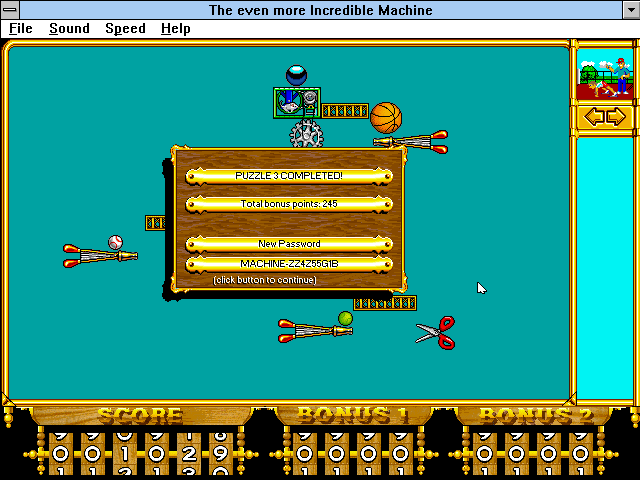Open the Sound menu
This screenshot has height=480, width=640.
[x=69, y=29]
